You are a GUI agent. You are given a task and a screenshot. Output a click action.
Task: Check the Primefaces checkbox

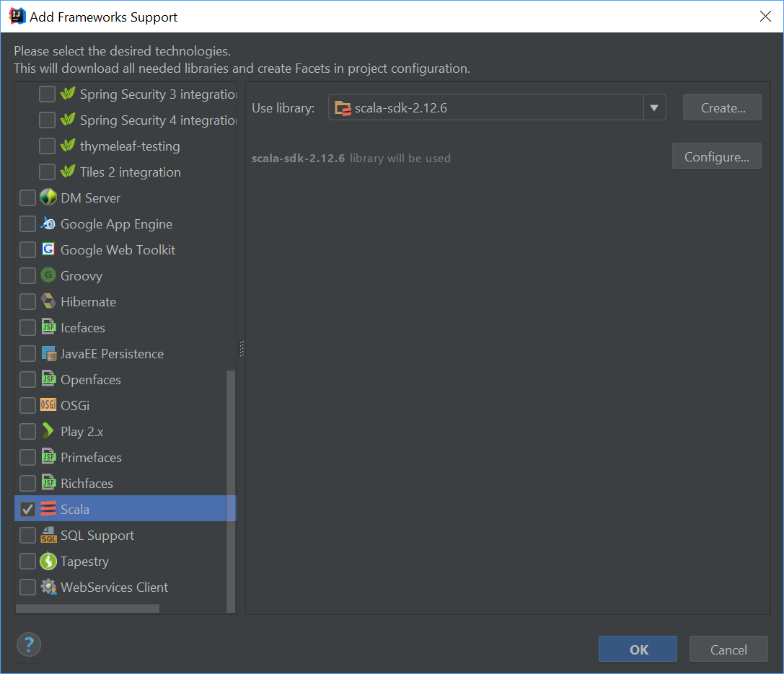27,457
